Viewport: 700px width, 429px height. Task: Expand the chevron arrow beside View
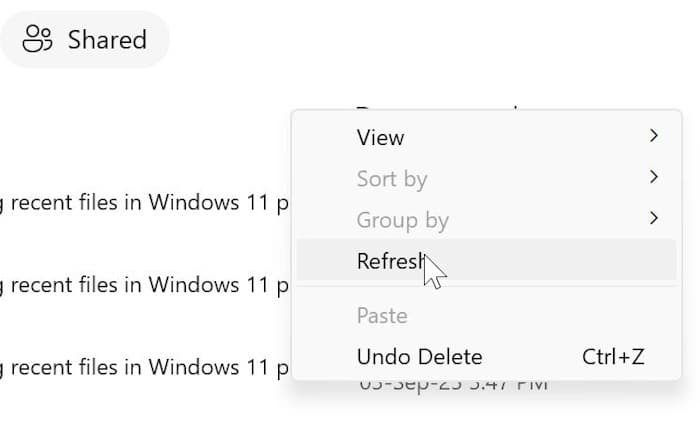[654, 136]
